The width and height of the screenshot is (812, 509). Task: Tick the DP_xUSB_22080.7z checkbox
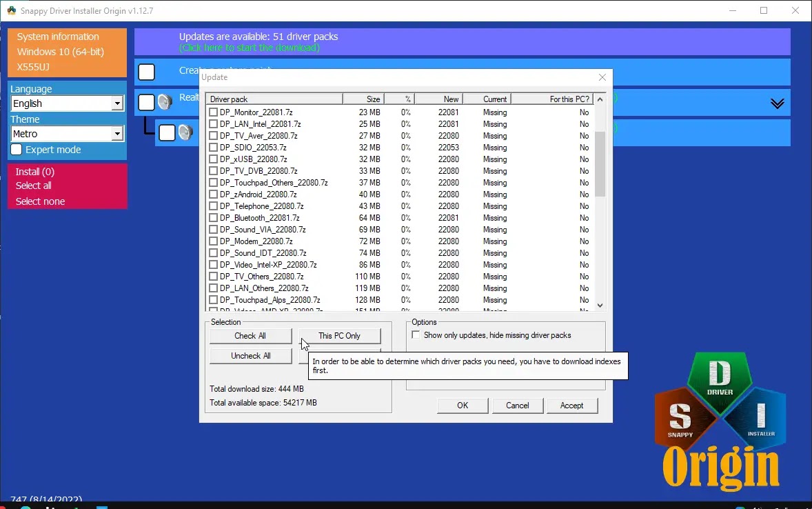coord(213,159)
